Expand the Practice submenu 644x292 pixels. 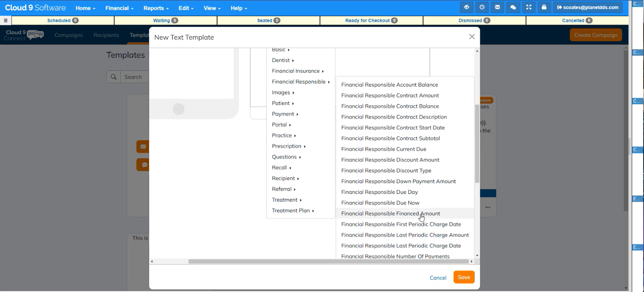(x=301, y=135)
